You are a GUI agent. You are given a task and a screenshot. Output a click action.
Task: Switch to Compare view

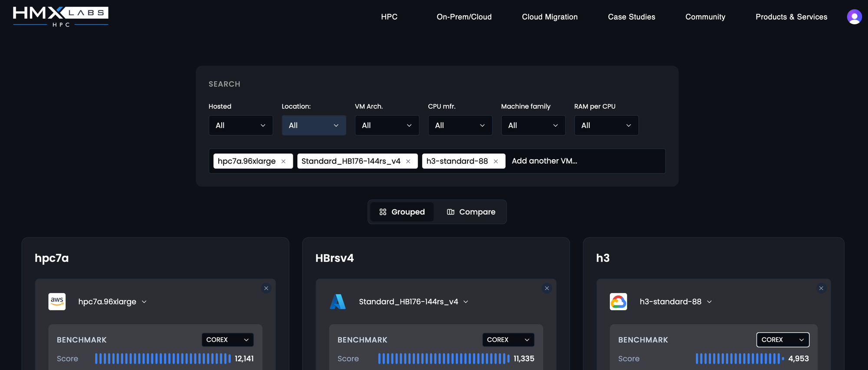click(471, 212)
